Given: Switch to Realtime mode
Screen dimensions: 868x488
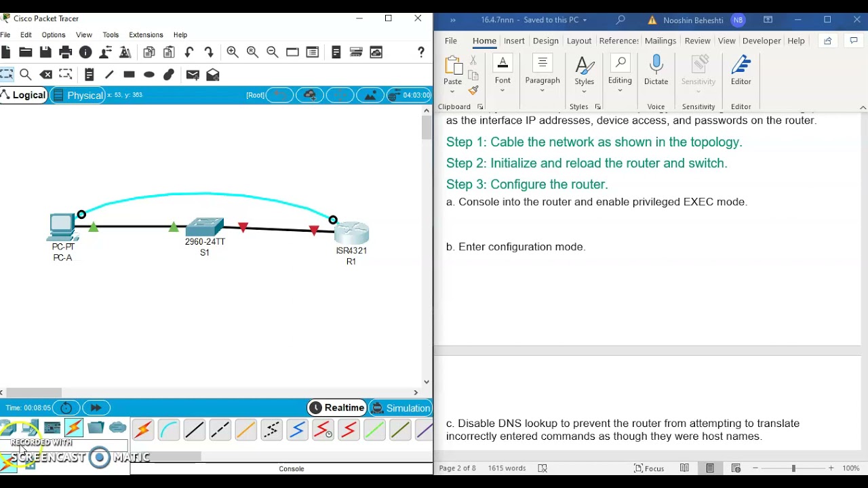Looking at the screenshot, I should (337, 408).
